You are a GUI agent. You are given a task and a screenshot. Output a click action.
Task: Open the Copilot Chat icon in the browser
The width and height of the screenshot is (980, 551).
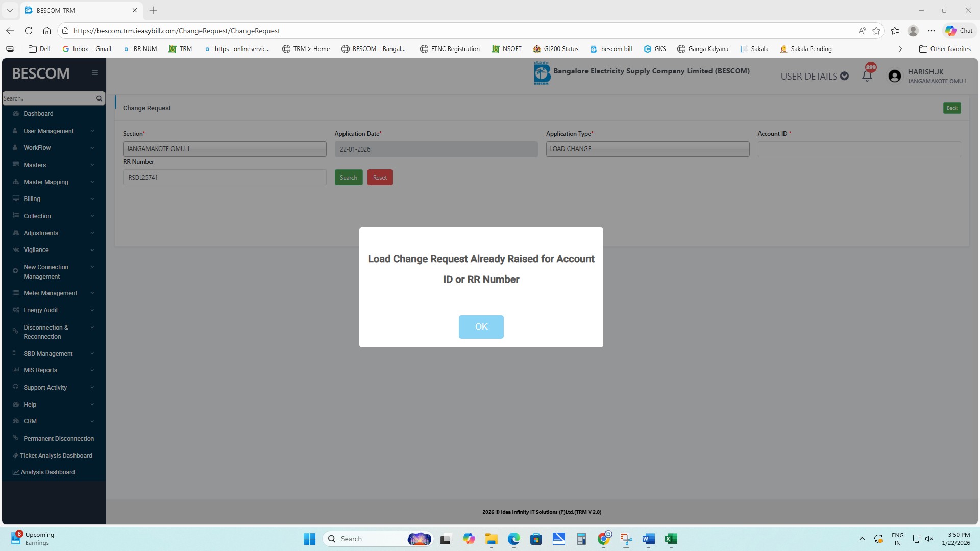(959, 31)
